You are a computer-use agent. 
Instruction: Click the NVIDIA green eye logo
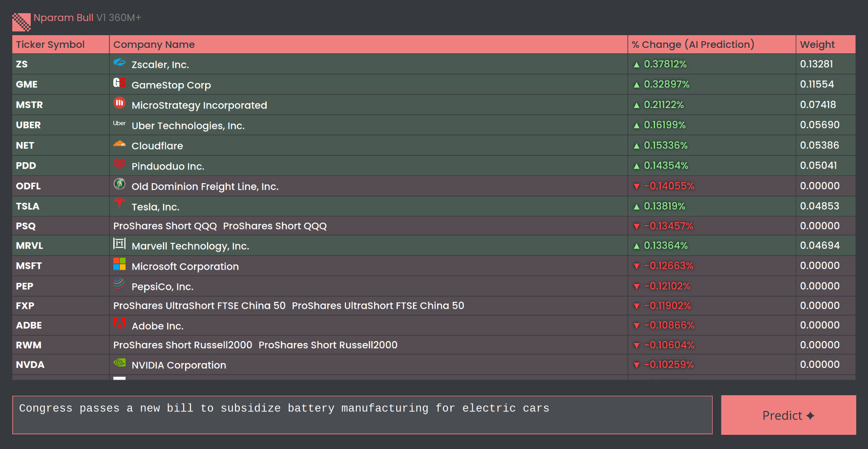119,363
